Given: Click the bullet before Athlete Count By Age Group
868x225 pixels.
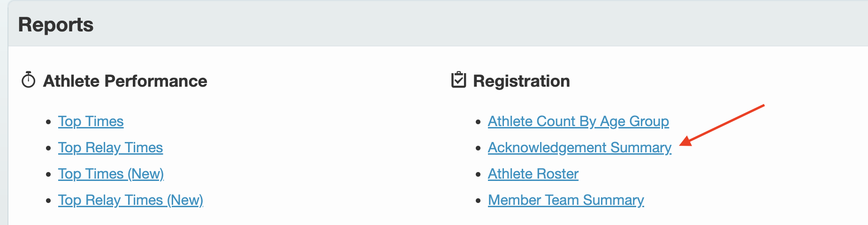Looking at the screenshot, I should click(478, 122).
